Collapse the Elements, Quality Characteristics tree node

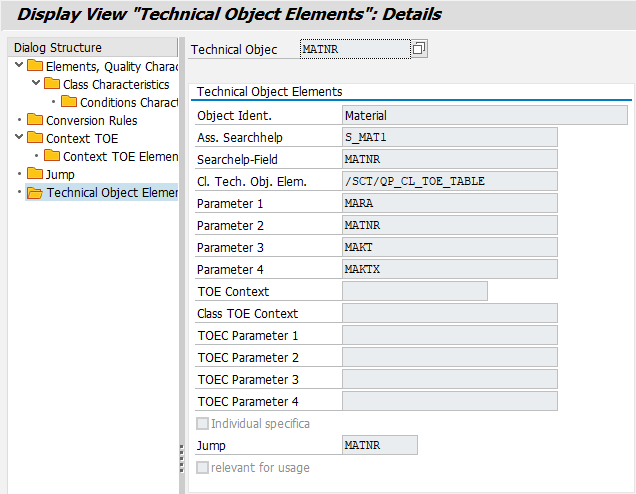click(19, 66)
